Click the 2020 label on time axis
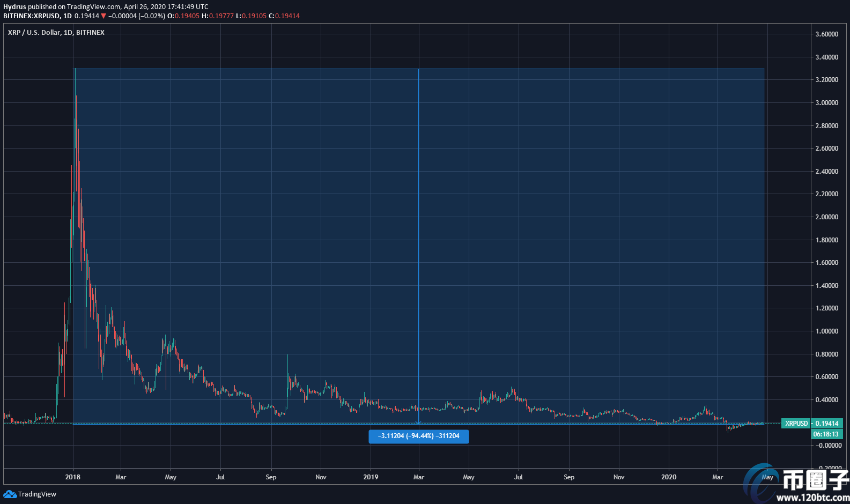This screenshot has width=850, height=504. pos(669,477)
